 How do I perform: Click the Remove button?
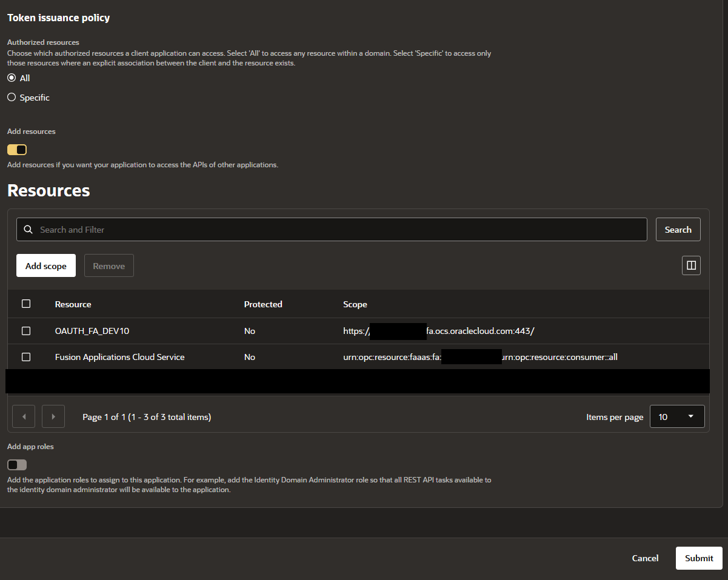tap(109, 265)
